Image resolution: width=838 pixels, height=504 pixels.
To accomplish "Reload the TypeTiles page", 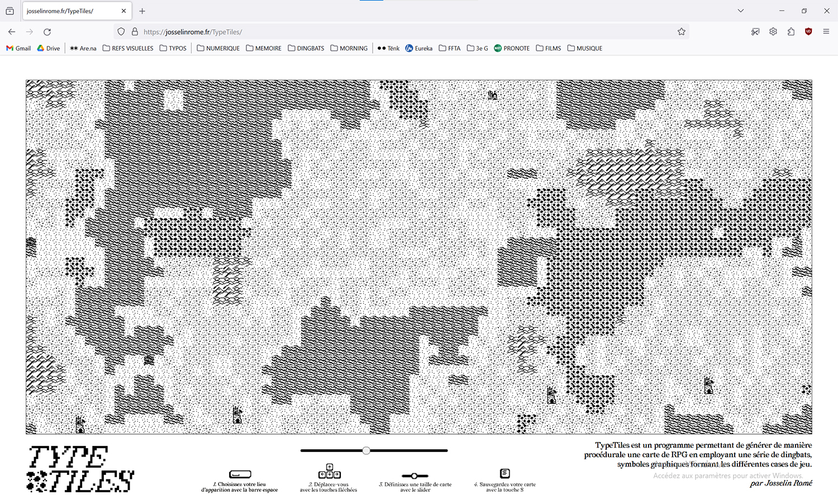I will coord(47,32).
